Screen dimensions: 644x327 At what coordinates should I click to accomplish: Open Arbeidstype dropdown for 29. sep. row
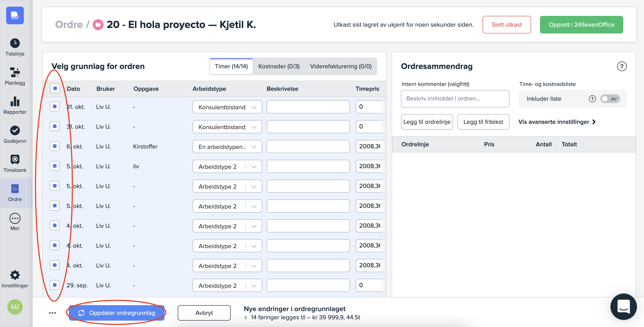[x=254, y=286]
